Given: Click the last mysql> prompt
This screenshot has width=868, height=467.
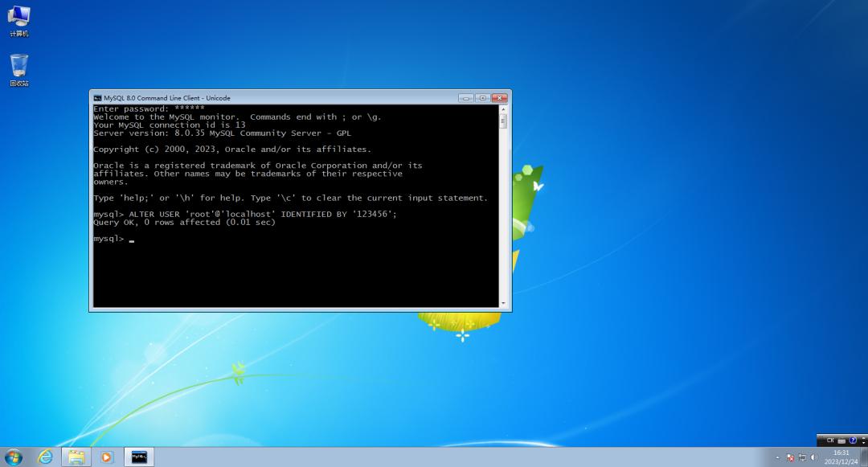Looking at the screenshot, I should (108, 239).
